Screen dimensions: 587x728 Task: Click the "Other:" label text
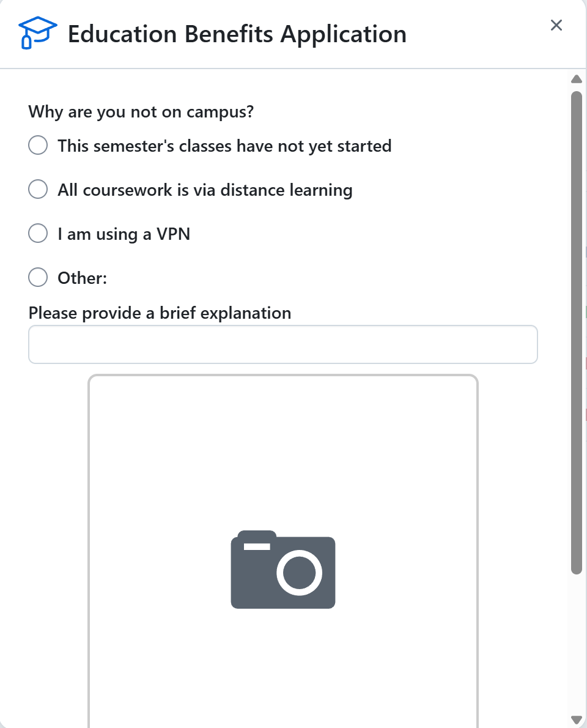coord(83,277)
